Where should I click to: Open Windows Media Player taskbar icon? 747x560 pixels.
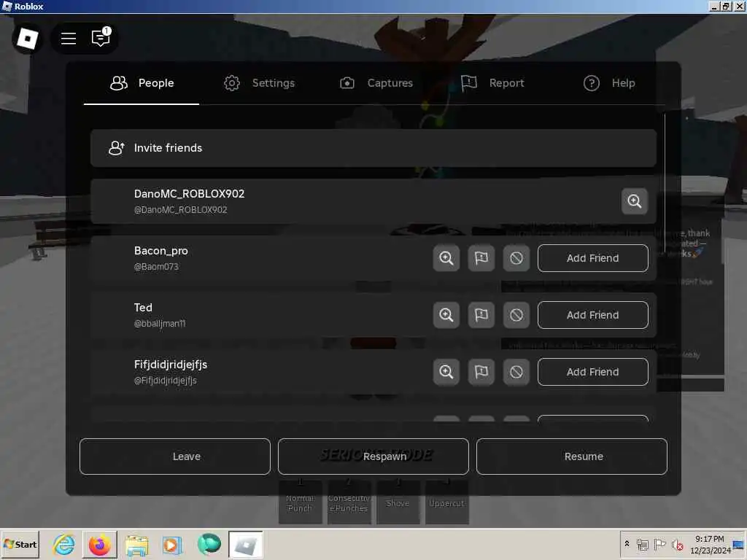[172, 545]
